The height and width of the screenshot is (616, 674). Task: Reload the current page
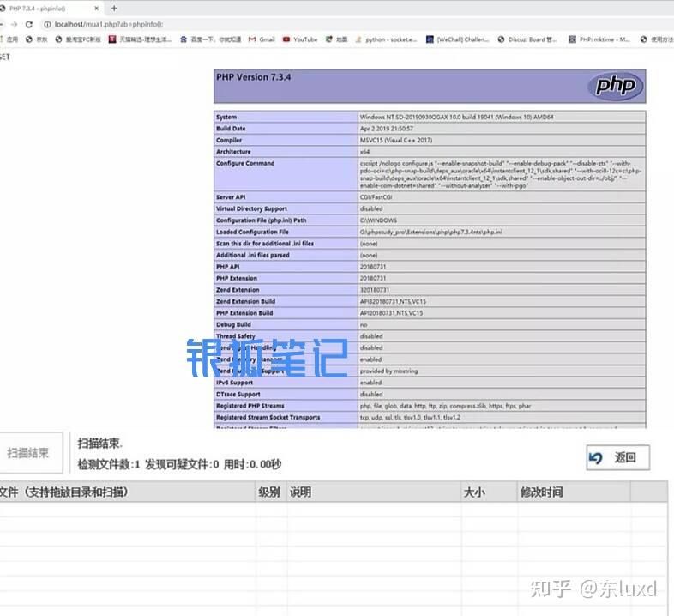click(29, 25)
